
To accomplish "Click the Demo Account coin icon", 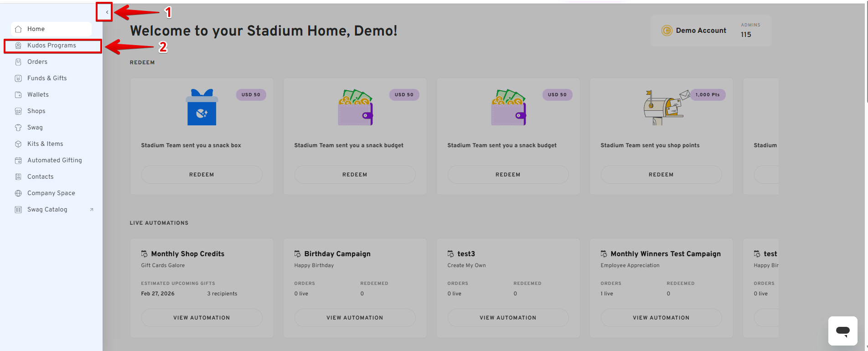I will click(x=666, y=31).
